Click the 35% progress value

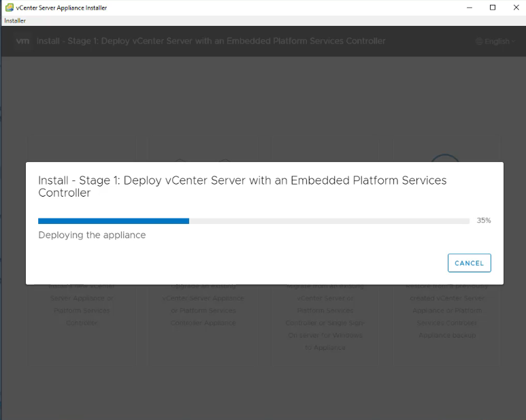pyautogui.click(x=484, y=221)
